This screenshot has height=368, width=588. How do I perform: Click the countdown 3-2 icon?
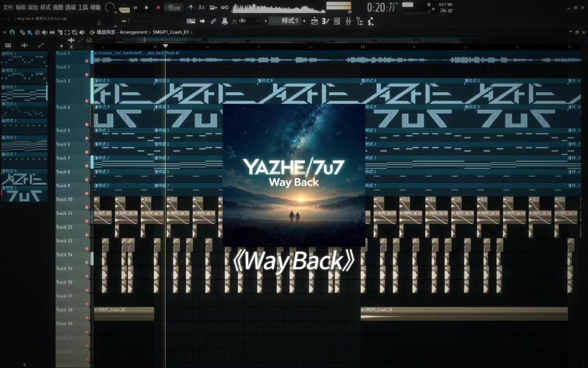[x=202, y=7]
